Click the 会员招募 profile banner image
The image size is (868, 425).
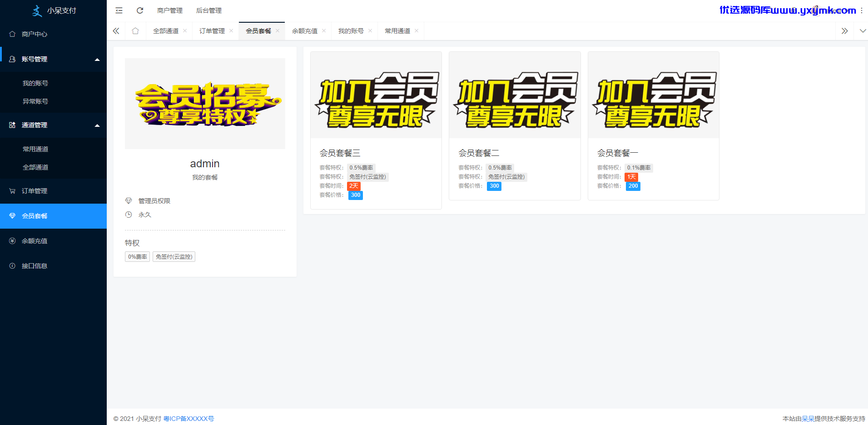click(205, 104)
